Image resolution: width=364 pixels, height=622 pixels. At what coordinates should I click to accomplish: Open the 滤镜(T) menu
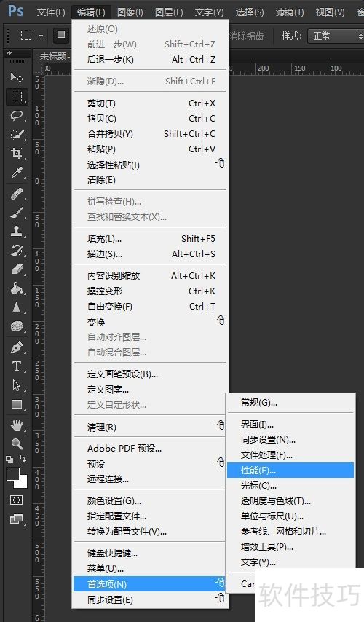click(x=290, y=12)
